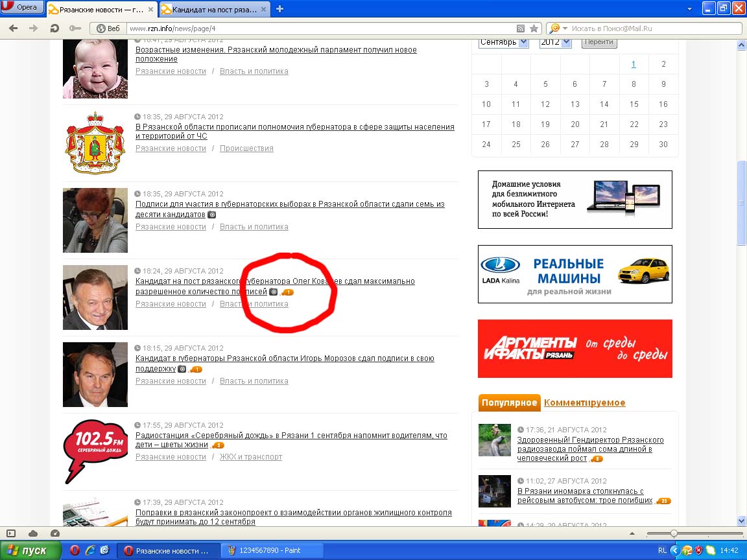This screenshot has height=560, width=747.
Task: Adjust the zoom slider in status bar
Action: click(674, 533)
